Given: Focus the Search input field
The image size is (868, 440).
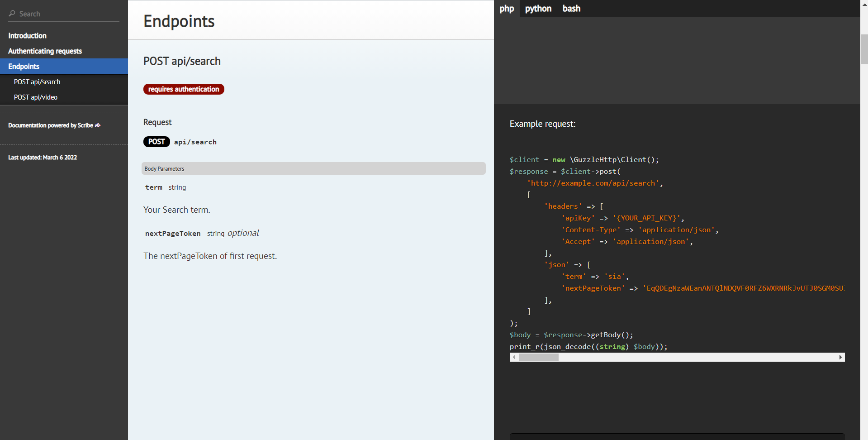Looking at the screenshot, I should (68, 14).
